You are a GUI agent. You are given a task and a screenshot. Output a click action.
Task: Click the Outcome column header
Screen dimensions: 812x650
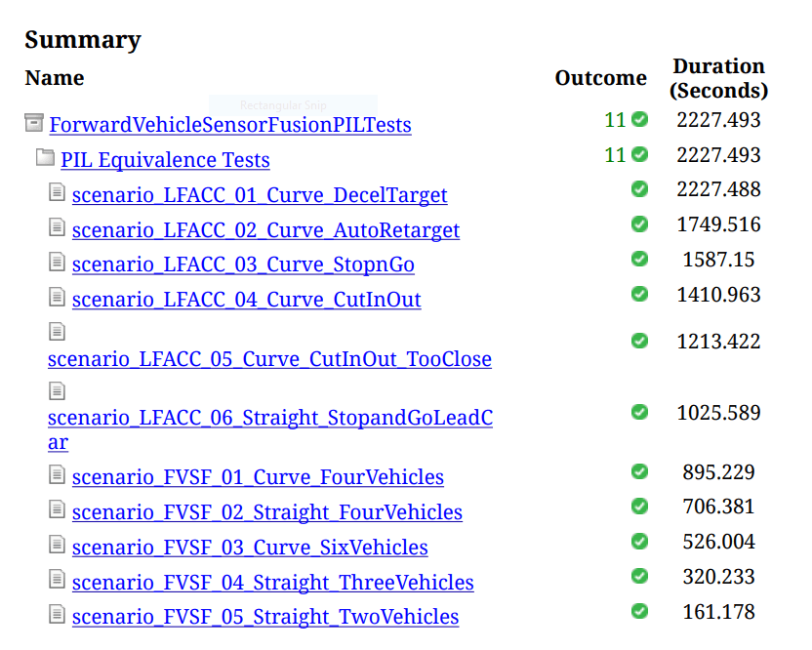pos(600,78)
